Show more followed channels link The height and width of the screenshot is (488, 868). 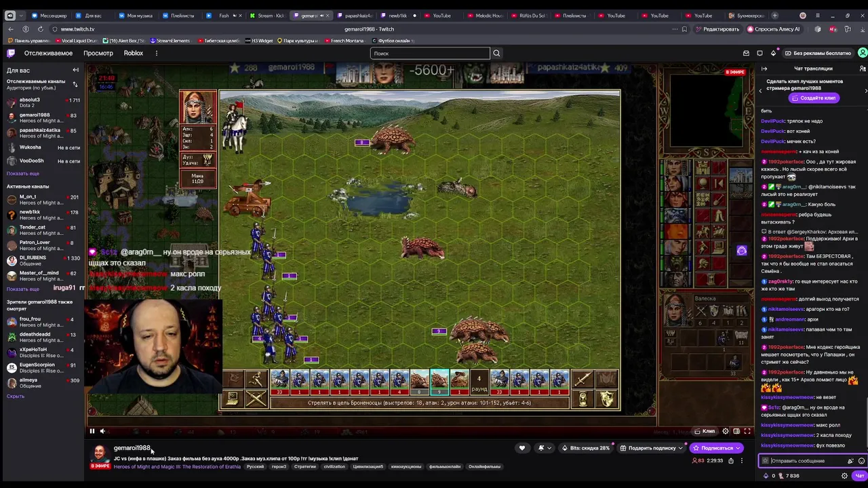(23, 174)
